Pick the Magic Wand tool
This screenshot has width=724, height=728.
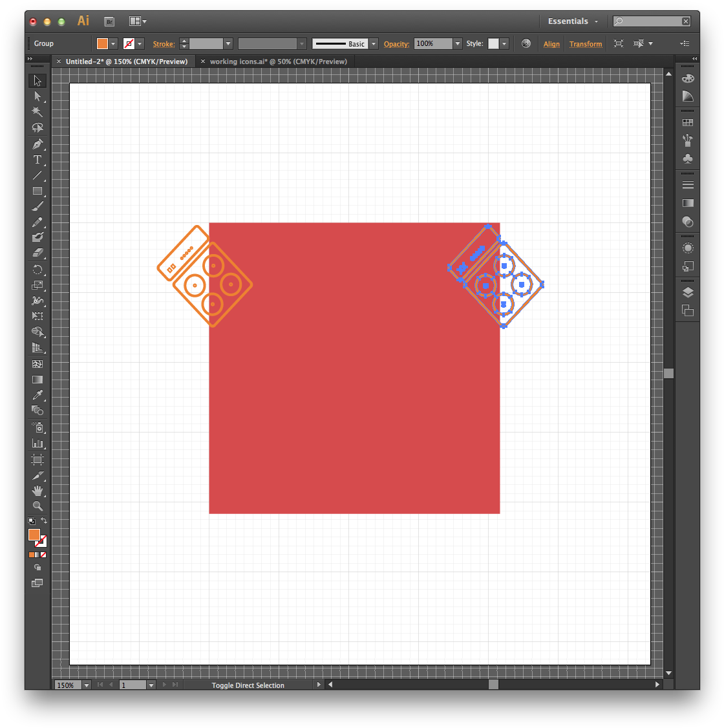37,112
